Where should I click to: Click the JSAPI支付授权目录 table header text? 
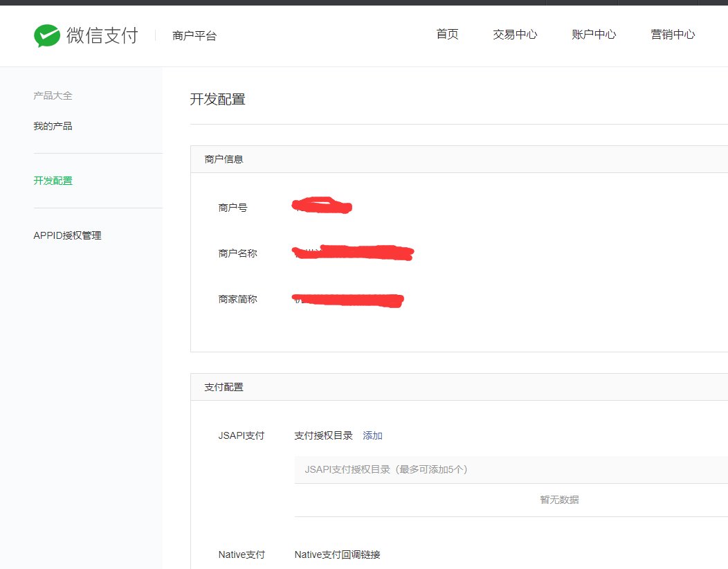386,469
